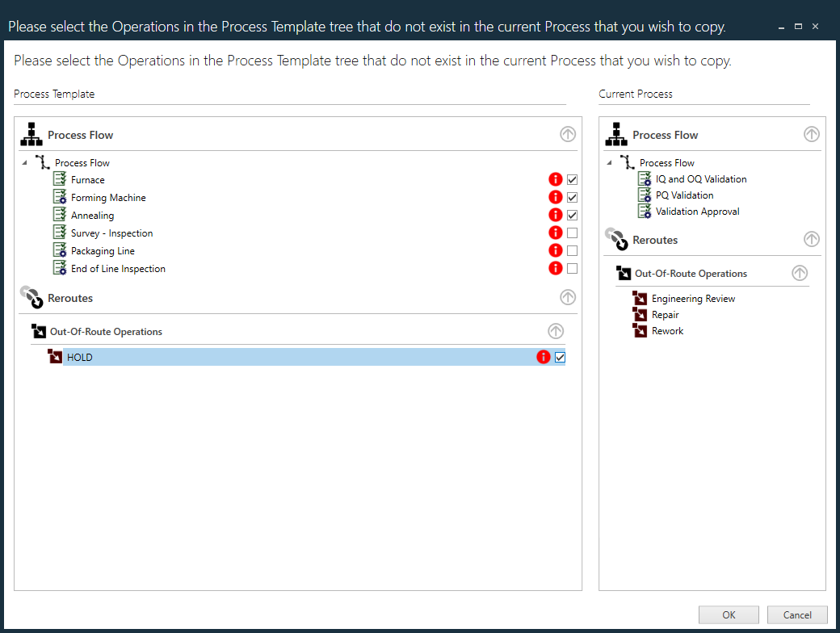Check the Survey - Inspection checkbox
Viewport: 840px width, 633px height.
point(572,233)
